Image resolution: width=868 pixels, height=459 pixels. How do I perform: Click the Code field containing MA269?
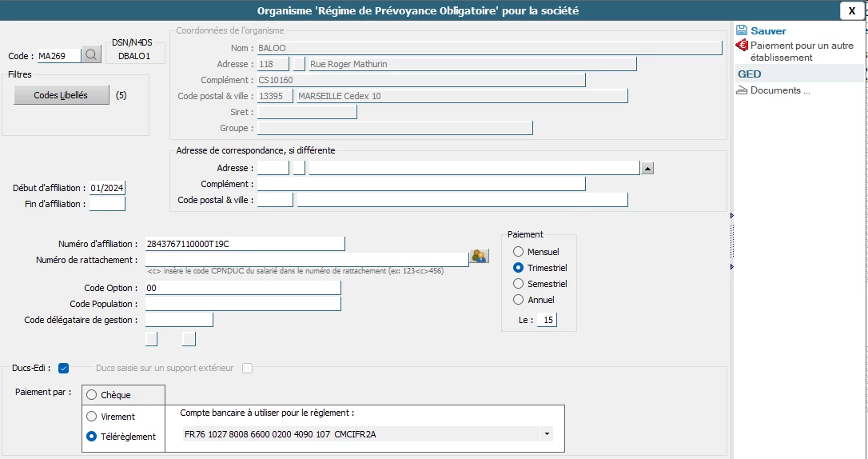pyautogui.click(x=58, y=55)
